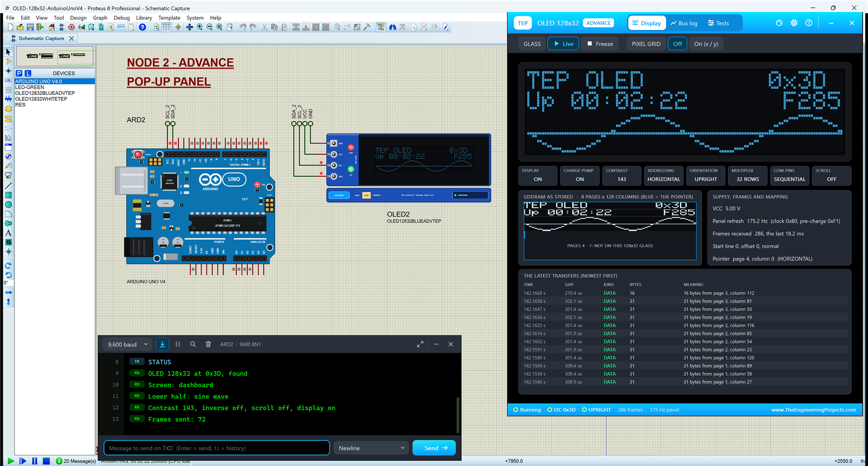Screen dimensions: 868x466
Task: Click the Undo arrow in toolbar
Action: (243, 27)
